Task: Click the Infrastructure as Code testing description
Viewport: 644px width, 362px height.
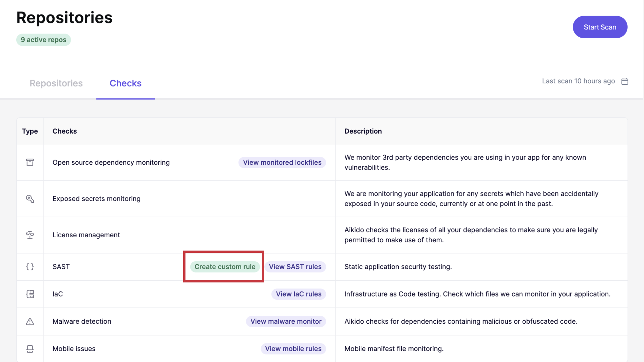Action: click(477, 294)
